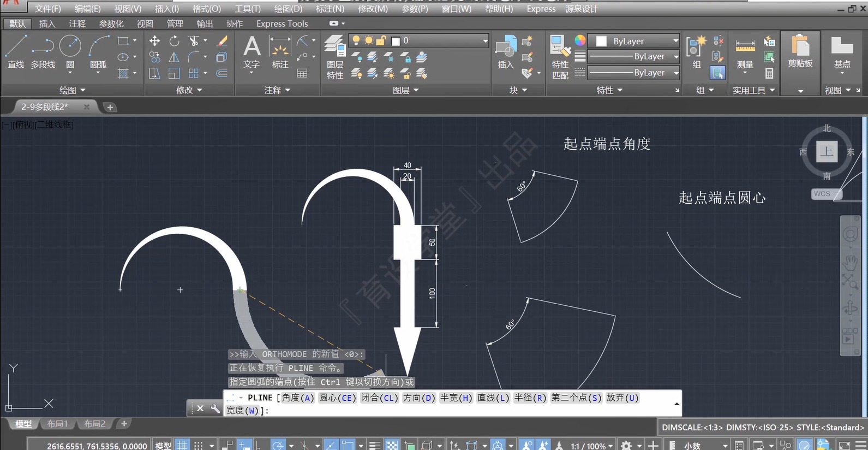Click the Stretch tool icon

click(155, 73)
